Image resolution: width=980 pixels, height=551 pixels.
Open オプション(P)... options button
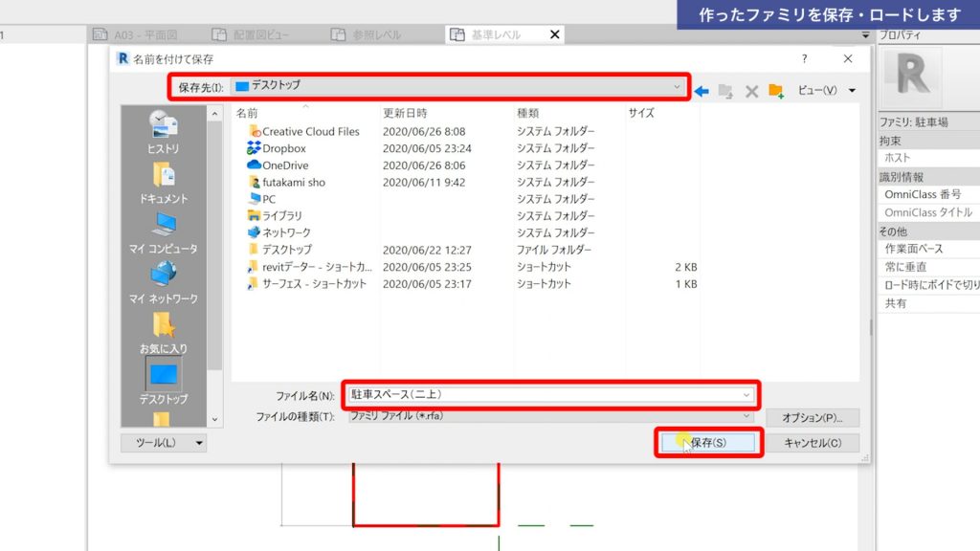812,418
